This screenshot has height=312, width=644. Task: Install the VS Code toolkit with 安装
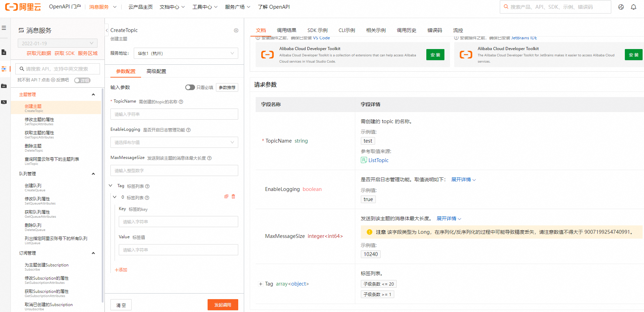coord(435,55)
